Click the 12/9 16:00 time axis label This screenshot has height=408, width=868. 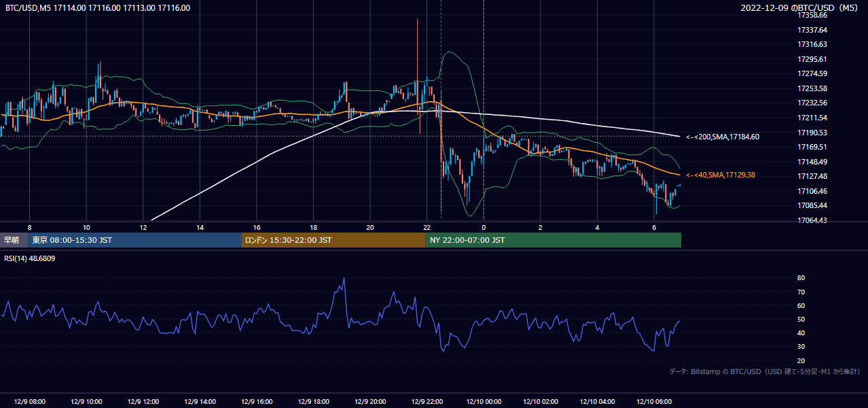point(257,401)
